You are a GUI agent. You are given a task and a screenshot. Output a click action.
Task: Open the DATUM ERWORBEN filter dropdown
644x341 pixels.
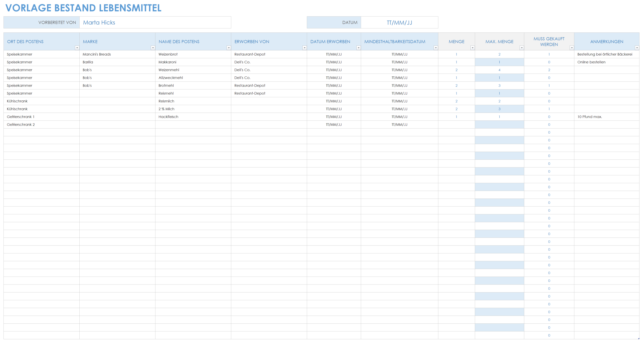tap(358, 48)
